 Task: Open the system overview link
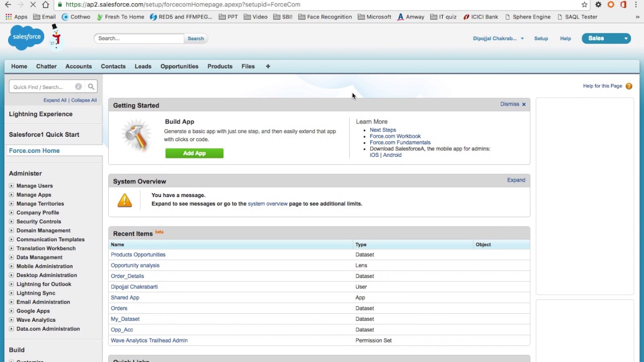pos(268,204)
